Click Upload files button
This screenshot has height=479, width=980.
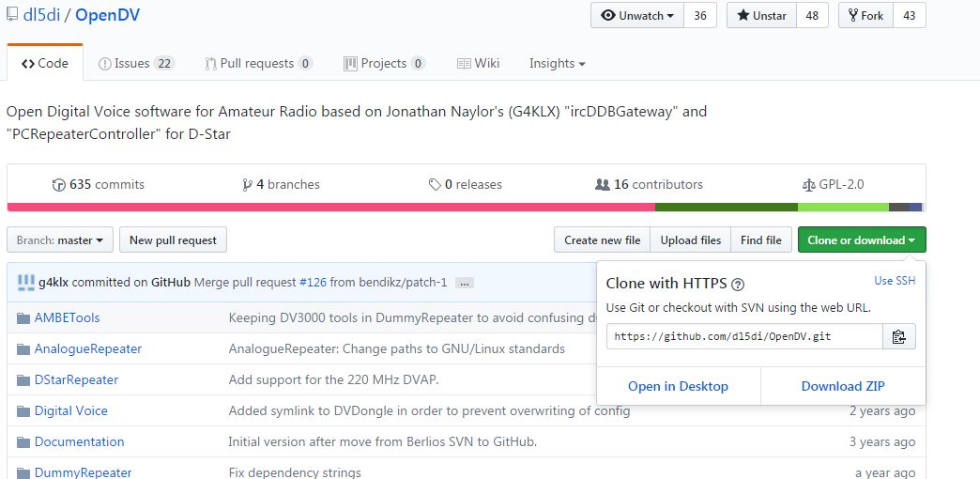point(691,240)
